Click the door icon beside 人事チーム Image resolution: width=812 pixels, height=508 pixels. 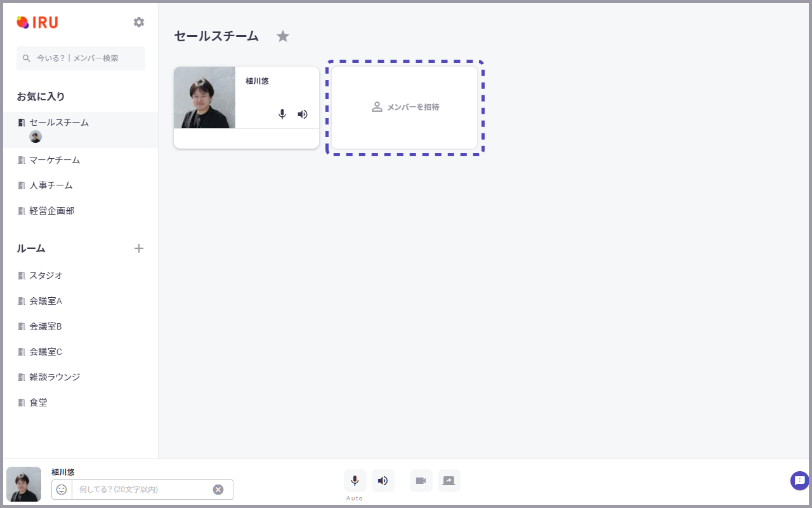[x=22, y=185]
